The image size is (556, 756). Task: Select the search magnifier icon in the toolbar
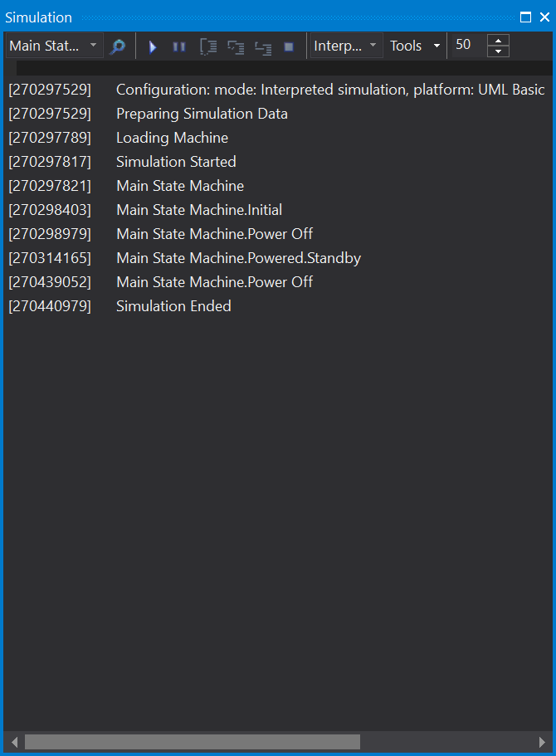[x=117, y=46]
